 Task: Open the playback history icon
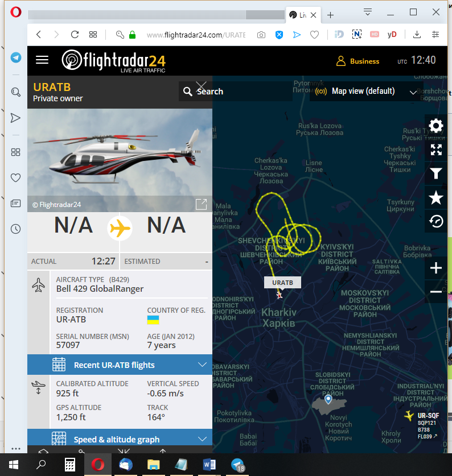point(436,221)
